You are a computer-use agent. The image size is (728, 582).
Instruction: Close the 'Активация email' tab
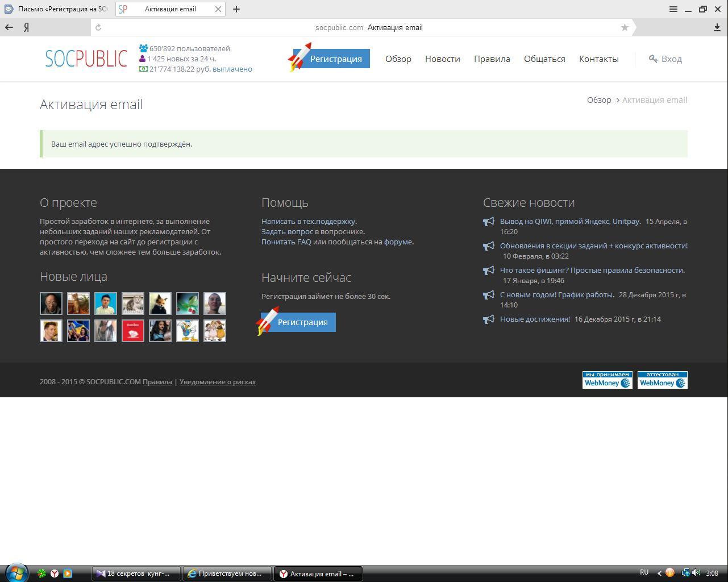coord(218,9)
